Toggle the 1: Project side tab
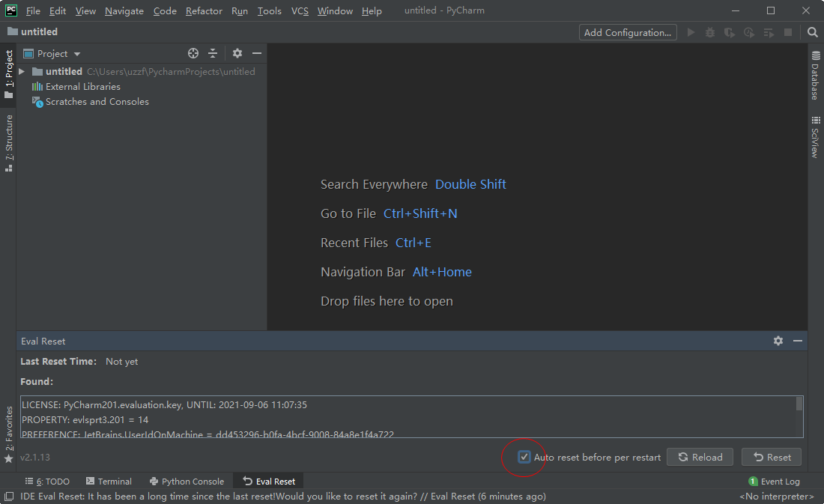Screen dimensions: 824x504 pos(8,74)
